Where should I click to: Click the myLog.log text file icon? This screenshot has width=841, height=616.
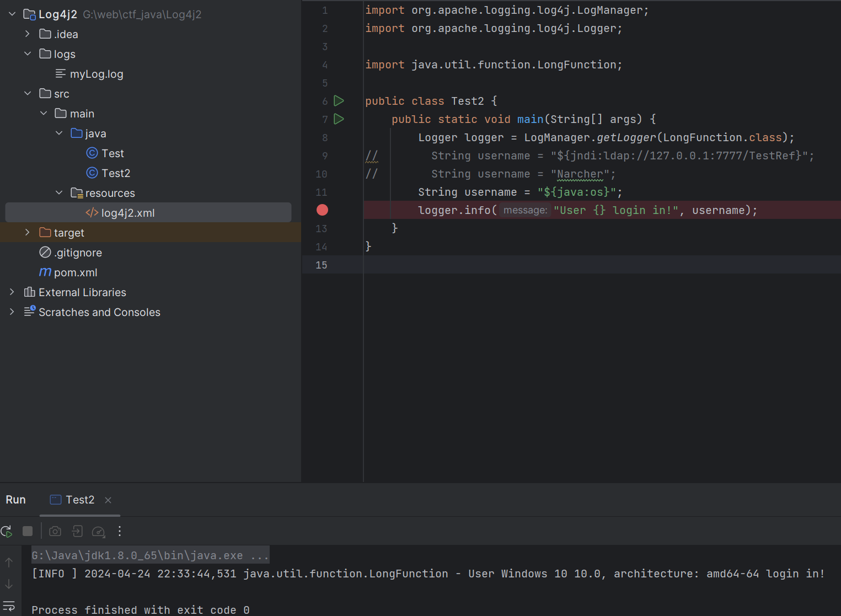pos(61,73)
